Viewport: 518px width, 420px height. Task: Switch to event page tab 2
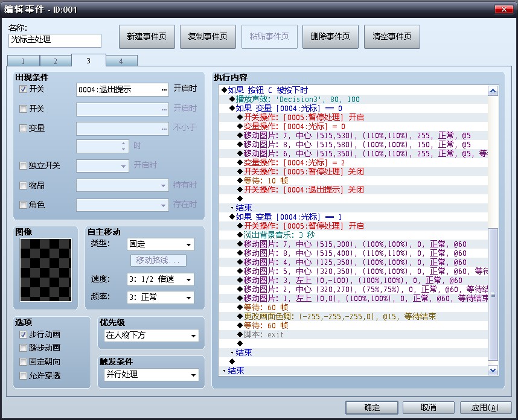pos(56,61)
